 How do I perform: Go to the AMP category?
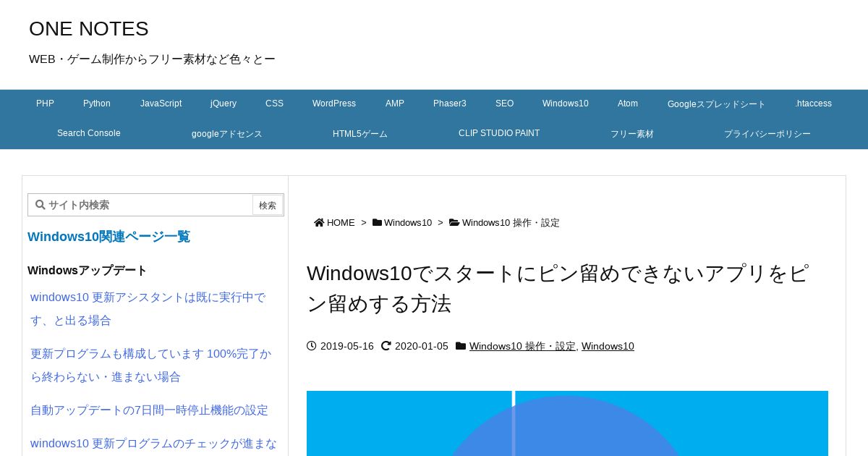coord(395,104)
